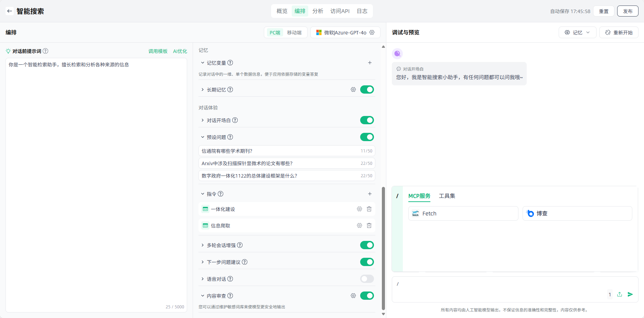
Task: Expand the 语音对话 section
Action: click(x=203, y=279)
